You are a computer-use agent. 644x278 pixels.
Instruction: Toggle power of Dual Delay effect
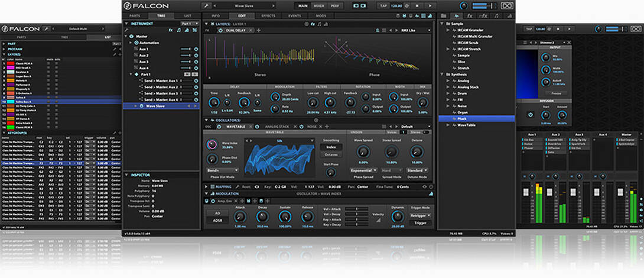[x=220, y=30]
